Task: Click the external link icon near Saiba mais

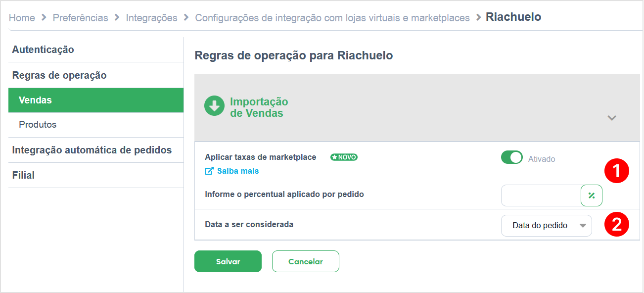Action: pos(209,171)
